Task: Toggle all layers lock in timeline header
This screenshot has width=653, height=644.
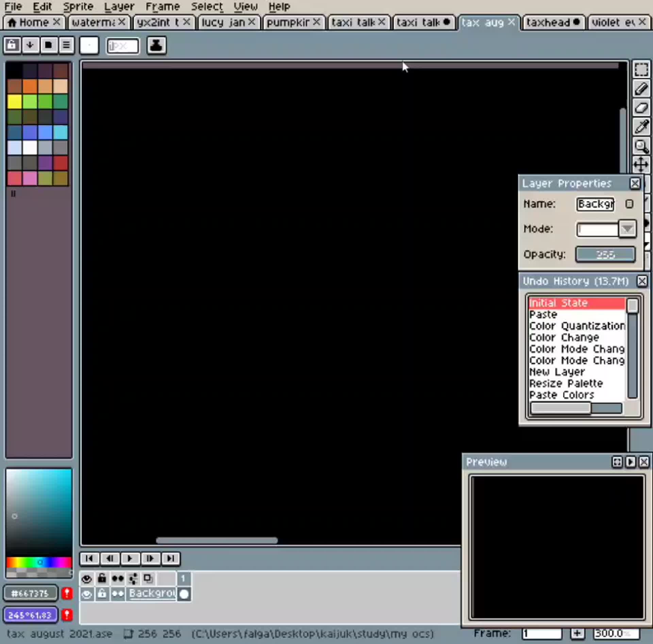Action: tap(102, 578)
